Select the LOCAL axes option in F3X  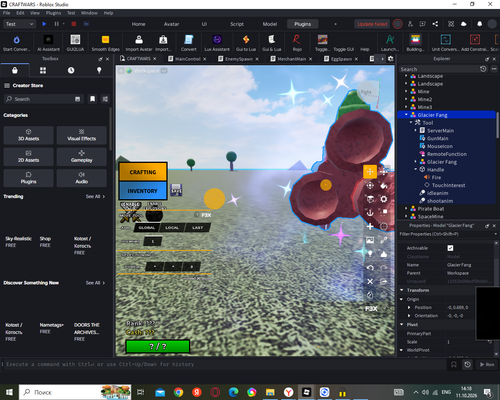coord(172,228)
